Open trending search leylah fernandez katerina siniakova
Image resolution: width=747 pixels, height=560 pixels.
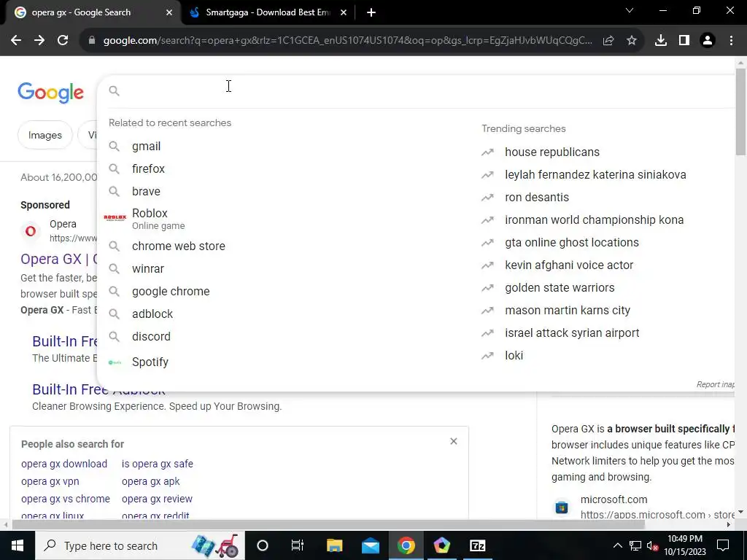595,175
